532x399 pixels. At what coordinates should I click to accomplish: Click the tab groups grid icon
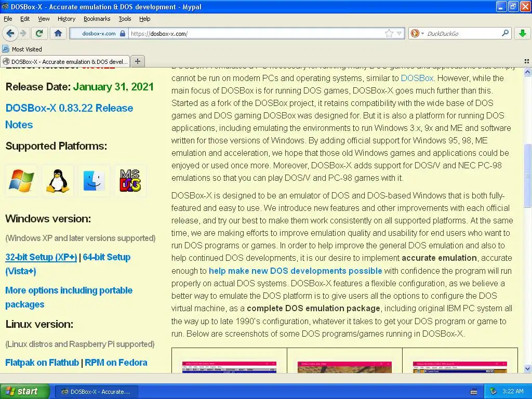coord(527,61)
